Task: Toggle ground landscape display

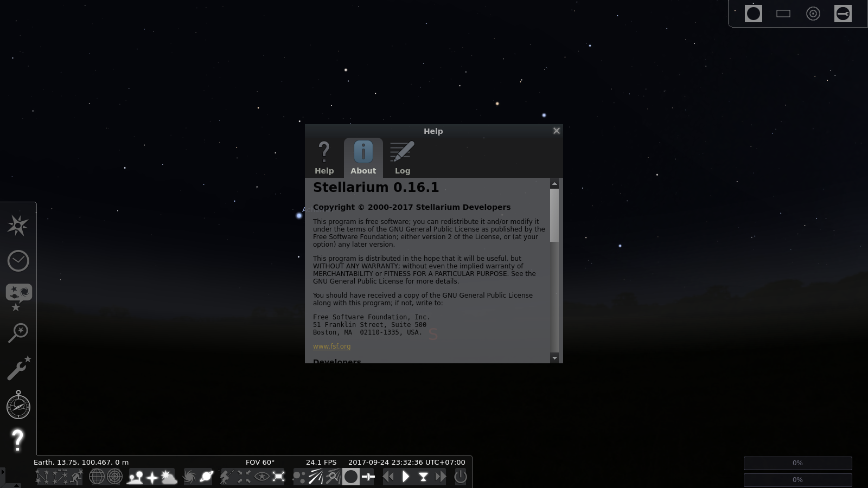Action: coord(135,477)
